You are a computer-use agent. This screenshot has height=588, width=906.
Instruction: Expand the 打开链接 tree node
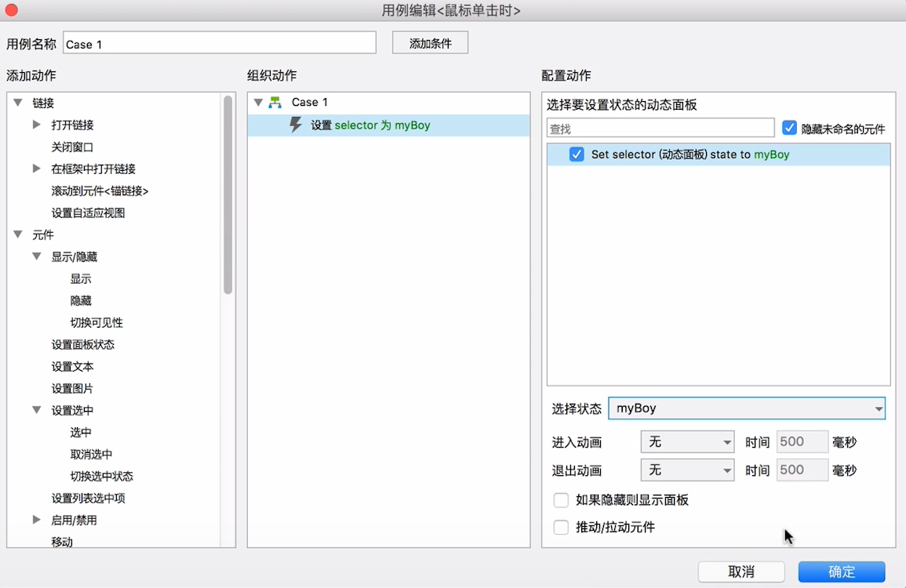point(36,125)
